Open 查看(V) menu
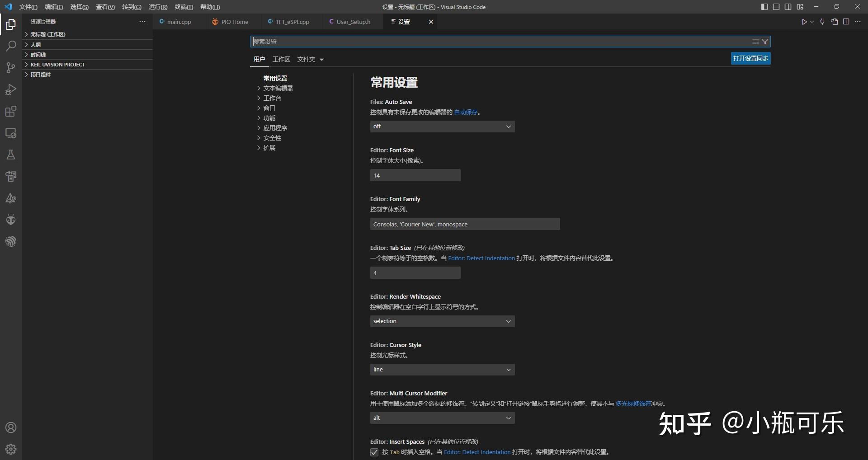 pyautogui.click(x=105, y=7)
